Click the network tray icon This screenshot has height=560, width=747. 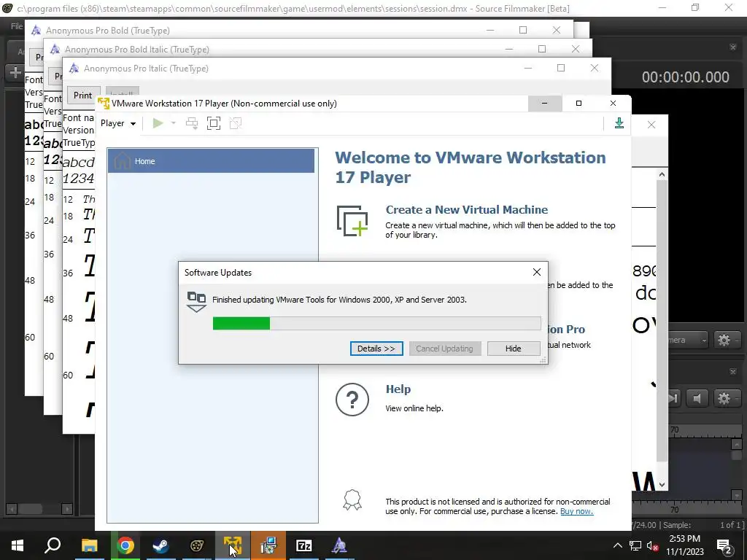click(635, 545)
